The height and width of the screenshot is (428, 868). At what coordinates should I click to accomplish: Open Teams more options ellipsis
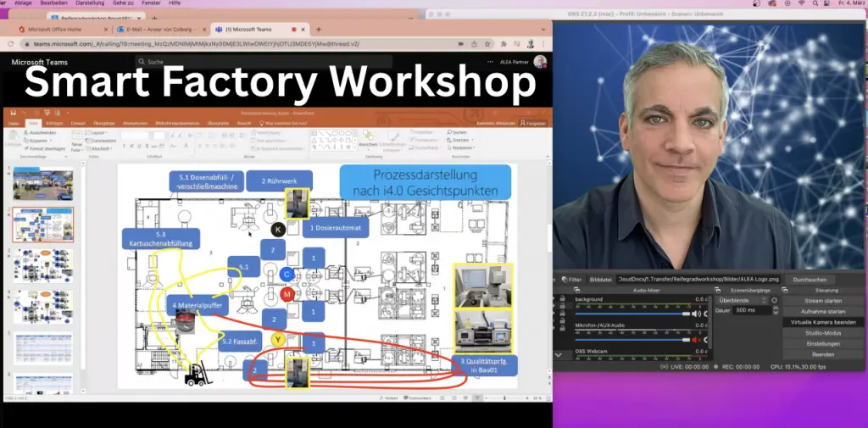point(489,62)
